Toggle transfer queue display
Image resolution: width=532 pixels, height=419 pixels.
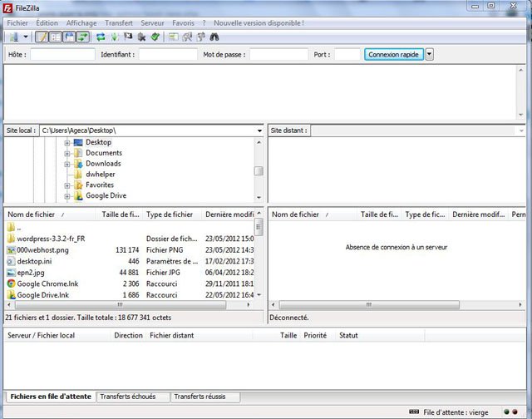83,37
